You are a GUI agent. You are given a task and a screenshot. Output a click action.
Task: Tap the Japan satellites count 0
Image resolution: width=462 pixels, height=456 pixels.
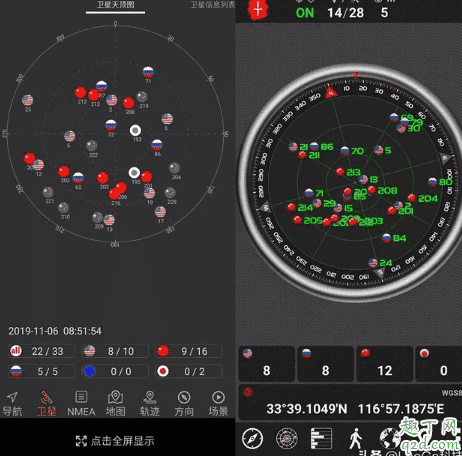click(x=439, y=364)
